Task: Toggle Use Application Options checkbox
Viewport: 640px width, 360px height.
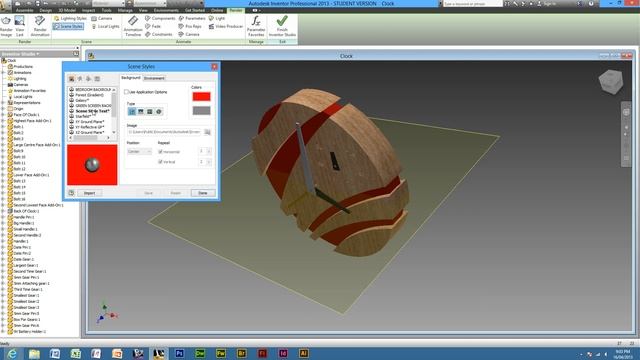Action: pos(127,92)
